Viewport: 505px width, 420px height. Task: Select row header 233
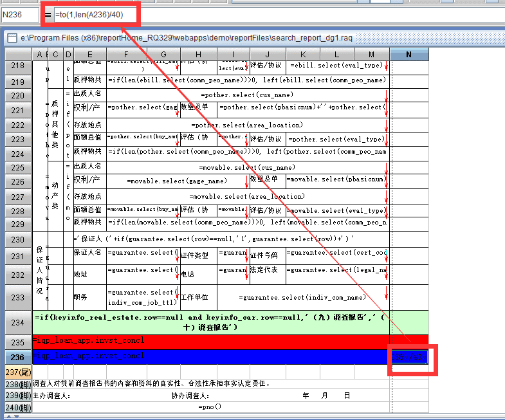(x=18, y=297)
